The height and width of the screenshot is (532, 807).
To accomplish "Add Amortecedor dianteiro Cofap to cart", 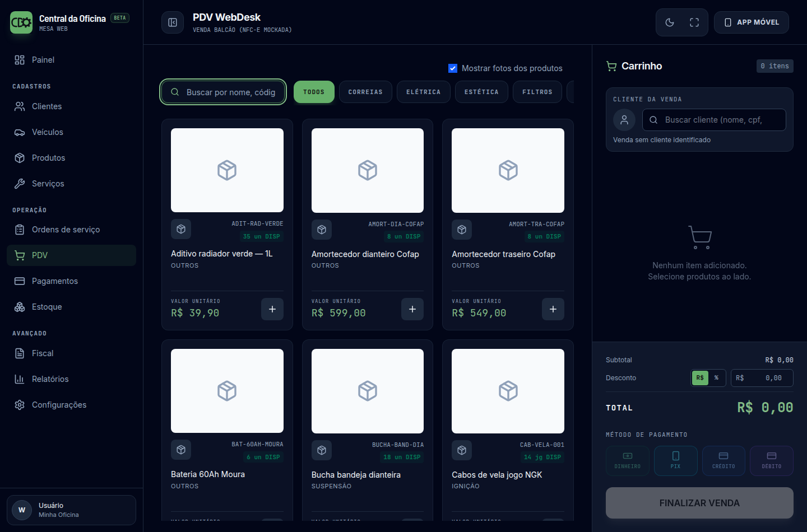I will click(x=412, y=309).
